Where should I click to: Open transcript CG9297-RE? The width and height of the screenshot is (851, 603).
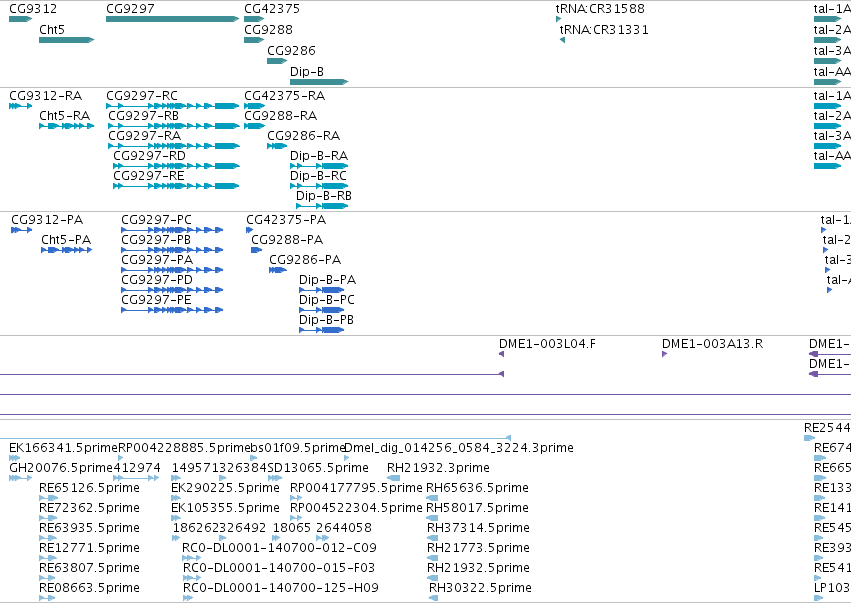coord(149,176)
